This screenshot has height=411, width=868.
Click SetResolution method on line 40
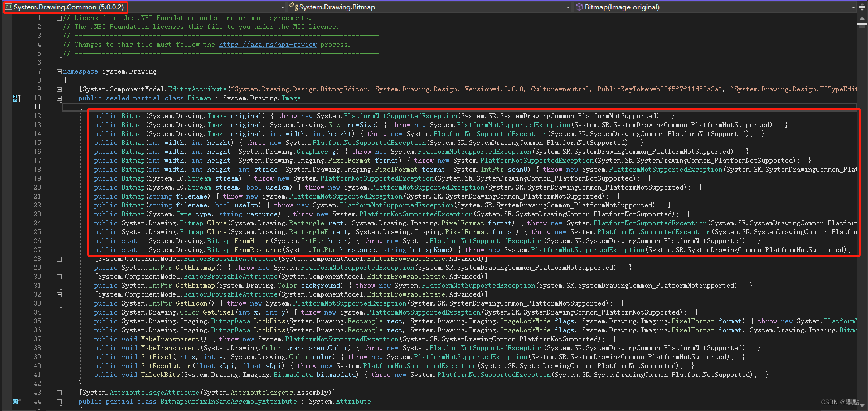pos(166,366)
